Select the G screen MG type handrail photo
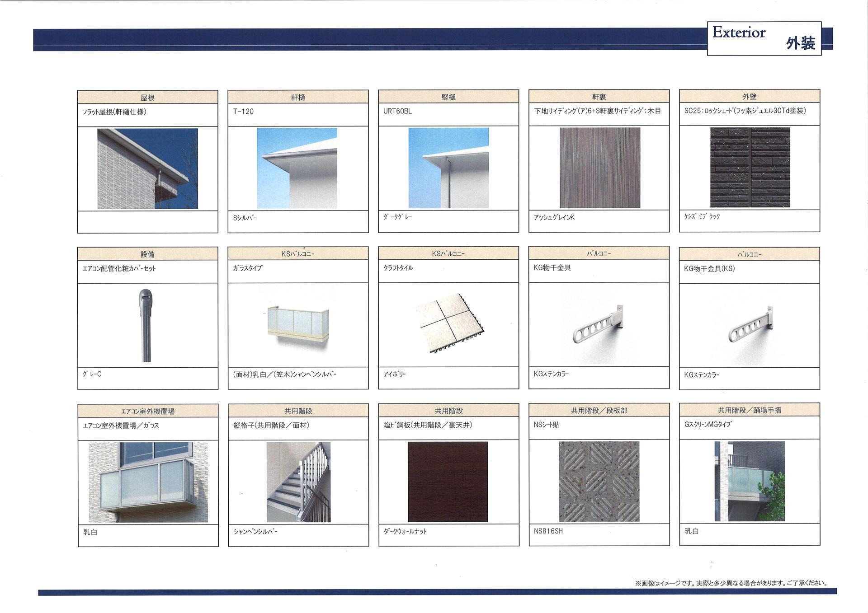This screenshot has height=613, width=868. (750, 482)
